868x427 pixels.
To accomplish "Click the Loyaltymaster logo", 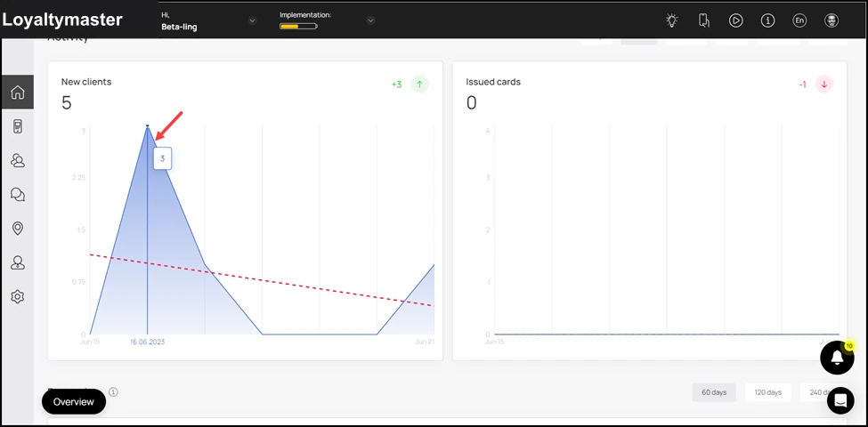I will coord(62,20).
